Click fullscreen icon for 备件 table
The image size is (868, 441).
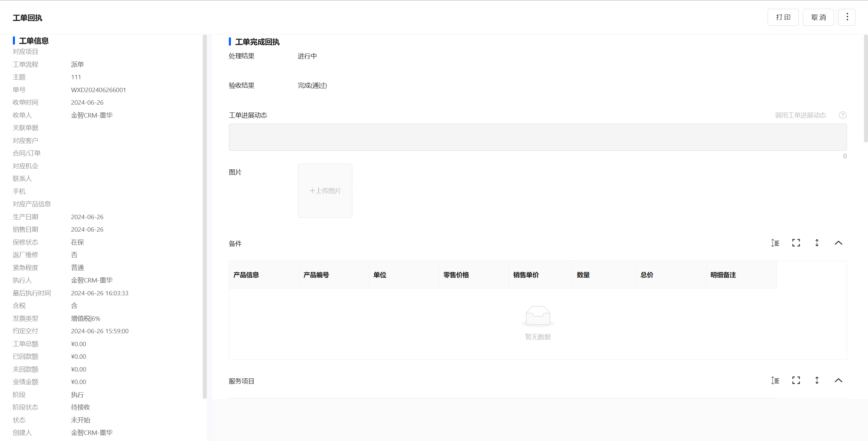coord(796,243)
